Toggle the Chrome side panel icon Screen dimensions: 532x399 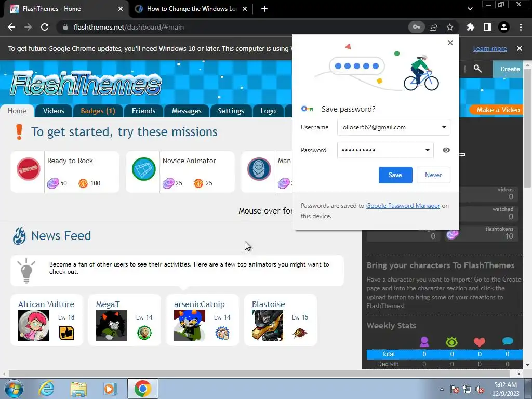point(487,27)
